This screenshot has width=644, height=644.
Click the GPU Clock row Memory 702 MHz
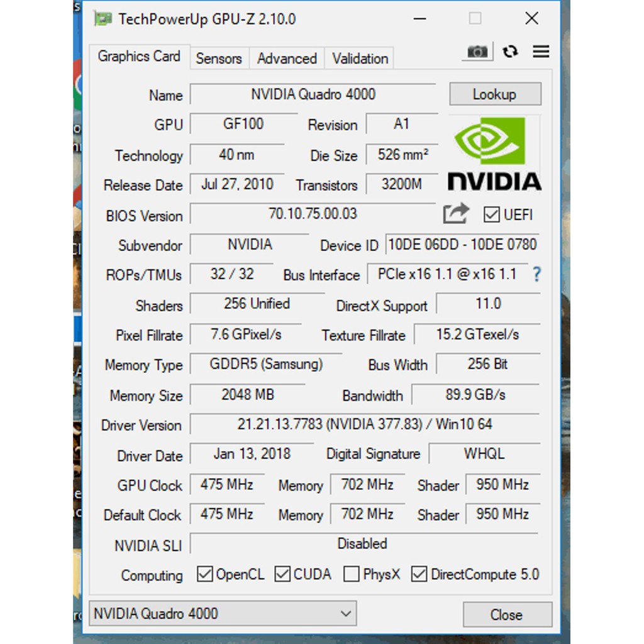[x=367, y=484]
